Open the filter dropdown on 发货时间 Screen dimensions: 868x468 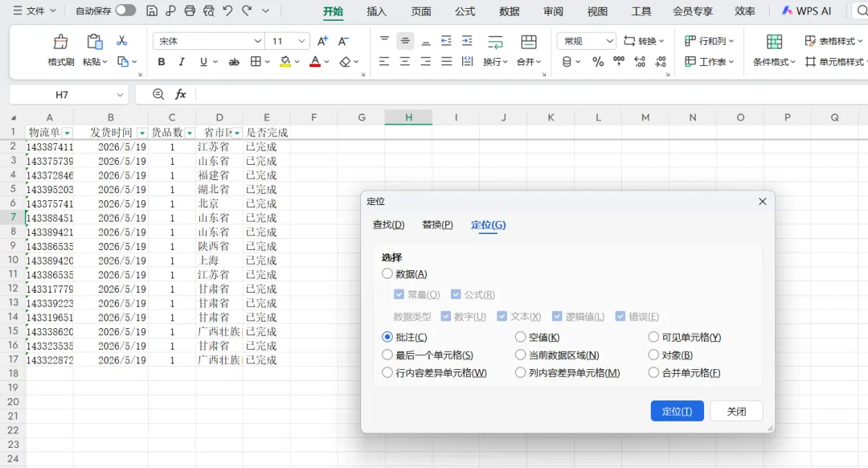pos(141,133)
